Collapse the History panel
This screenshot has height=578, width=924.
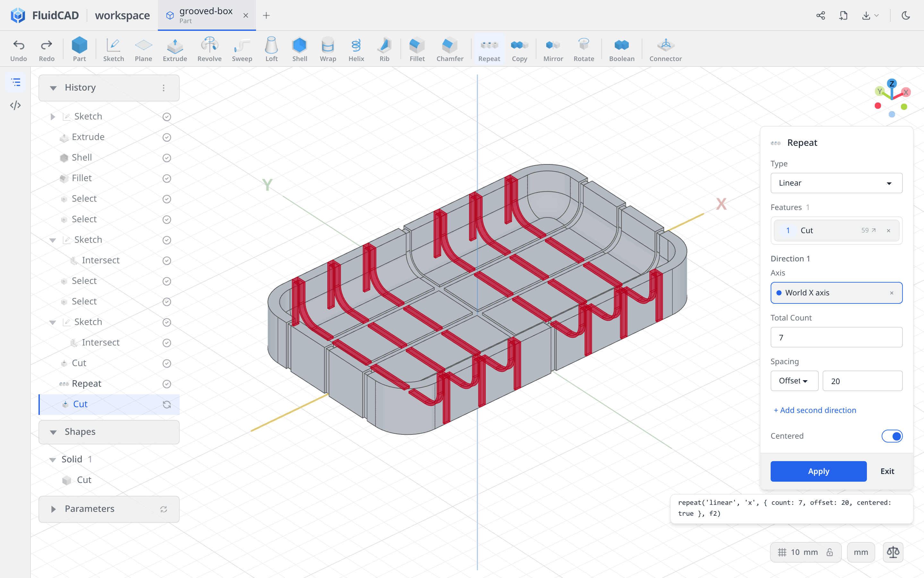(x=53, y=88)
